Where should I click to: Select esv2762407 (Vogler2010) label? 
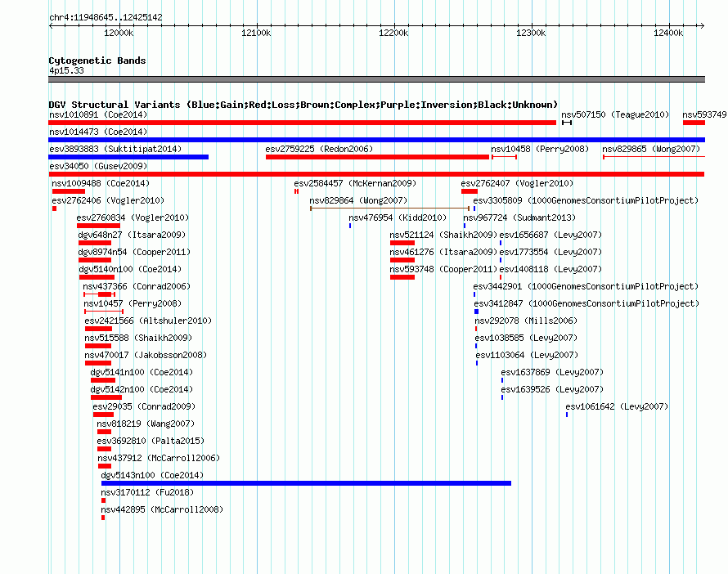click(517, 183)
